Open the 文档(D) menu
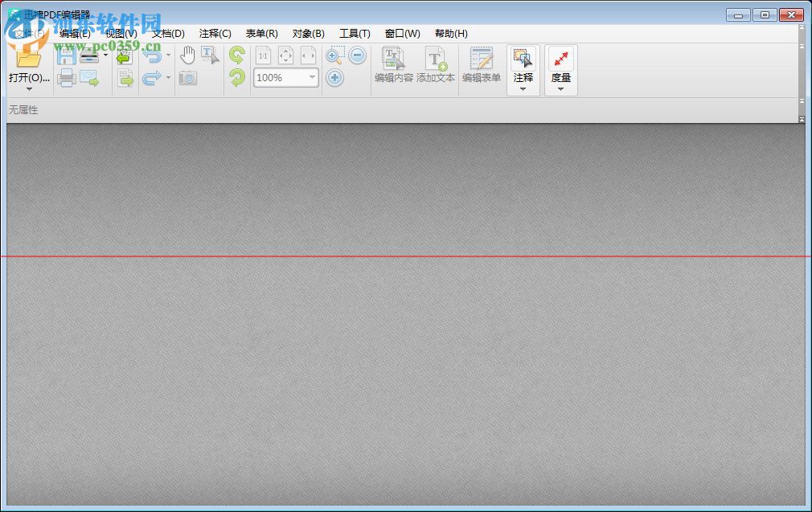812x512 pixels. click(x=168, y=34)
